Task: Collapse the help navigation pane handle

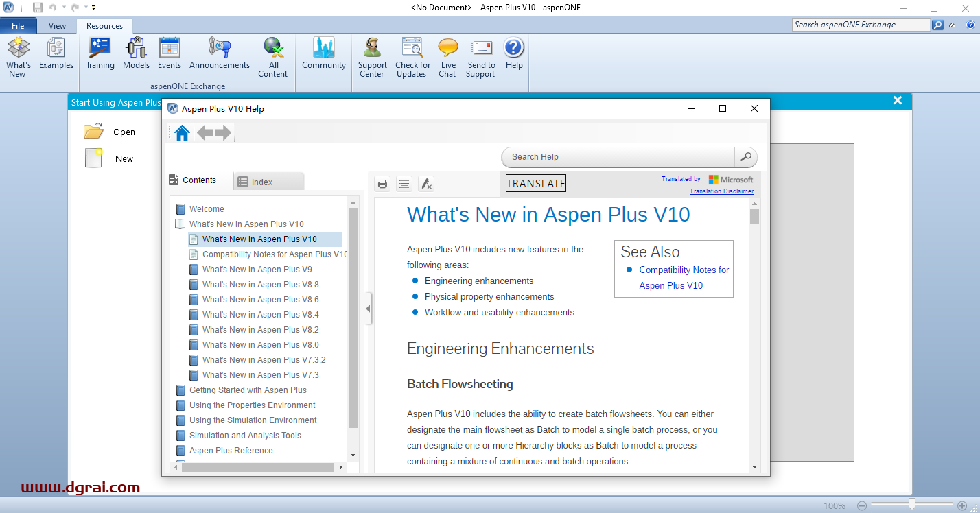Action: click(x=368, y=309)
